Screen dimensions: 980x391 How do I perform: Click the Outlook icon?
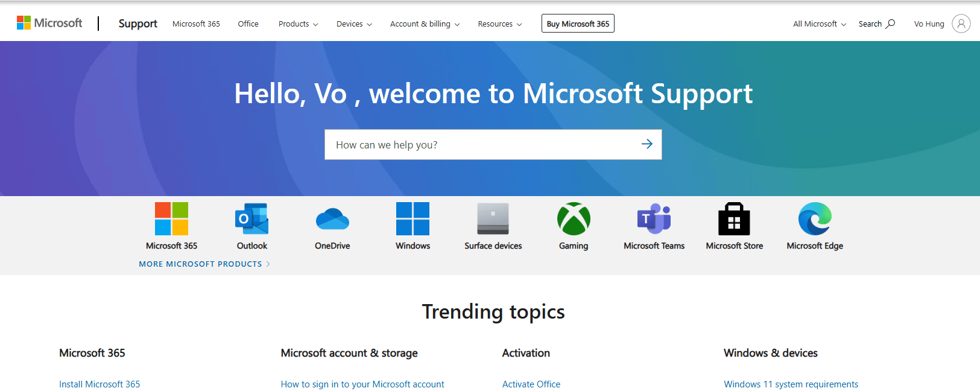(x=252, y=218)
